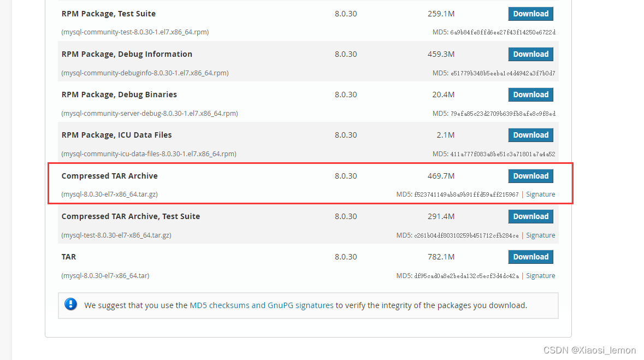Viewport: 644px width, 360px height.
Task: Click MD5 hash starting with df95cad0
Action: 466,276
